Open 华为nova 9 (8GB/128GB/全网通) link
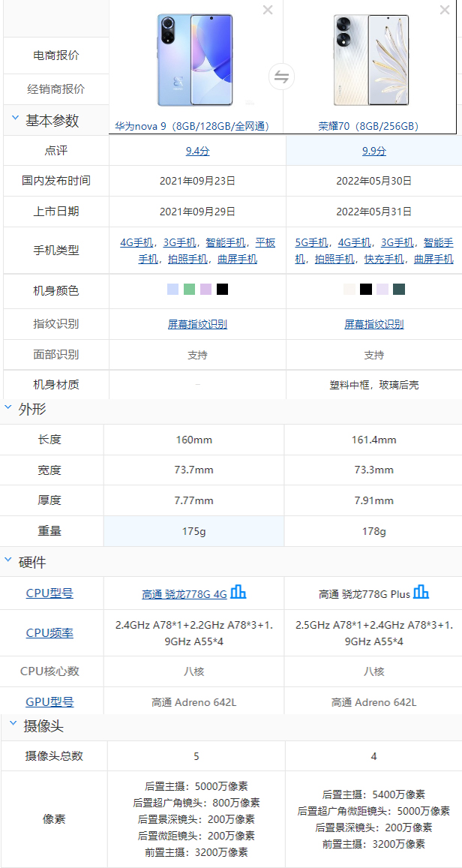This screenshot has height=868, width=462. pos(192,126)
